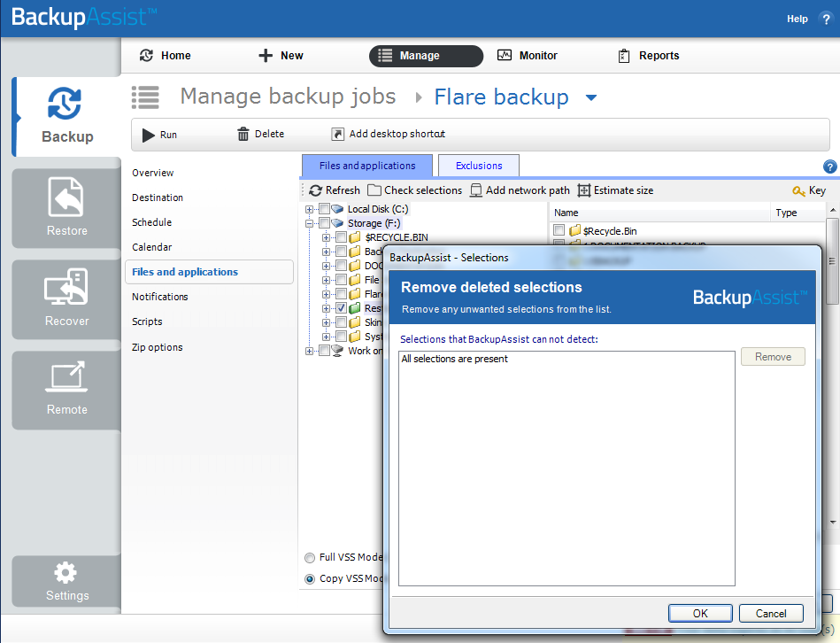Image resolution: width=840 pixels, height=643 pixels.
Task: Create a New backup job
Action: click(x=281, y=56)
